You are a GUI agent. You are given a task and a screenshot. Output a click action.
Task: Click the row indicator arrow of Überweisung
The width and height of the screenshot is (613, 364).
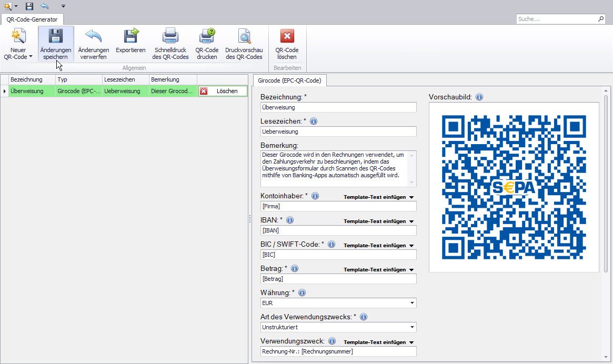click(4, 91)
